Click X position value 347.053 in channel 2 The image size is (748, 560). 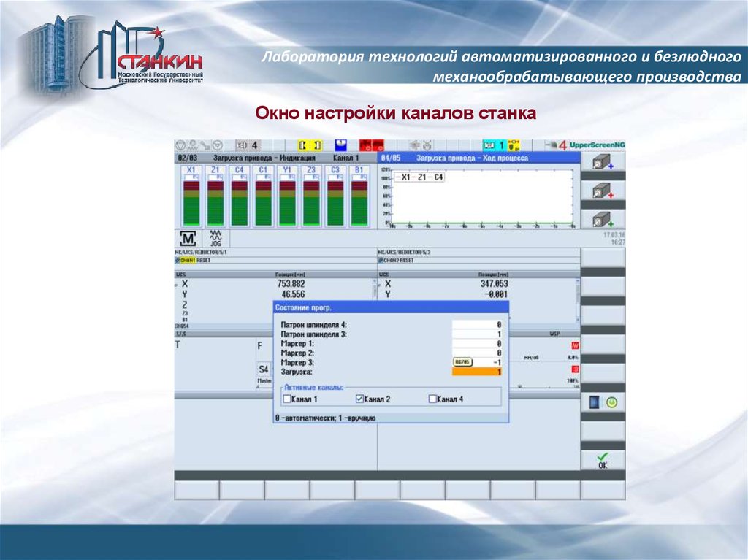coord(494,284)
